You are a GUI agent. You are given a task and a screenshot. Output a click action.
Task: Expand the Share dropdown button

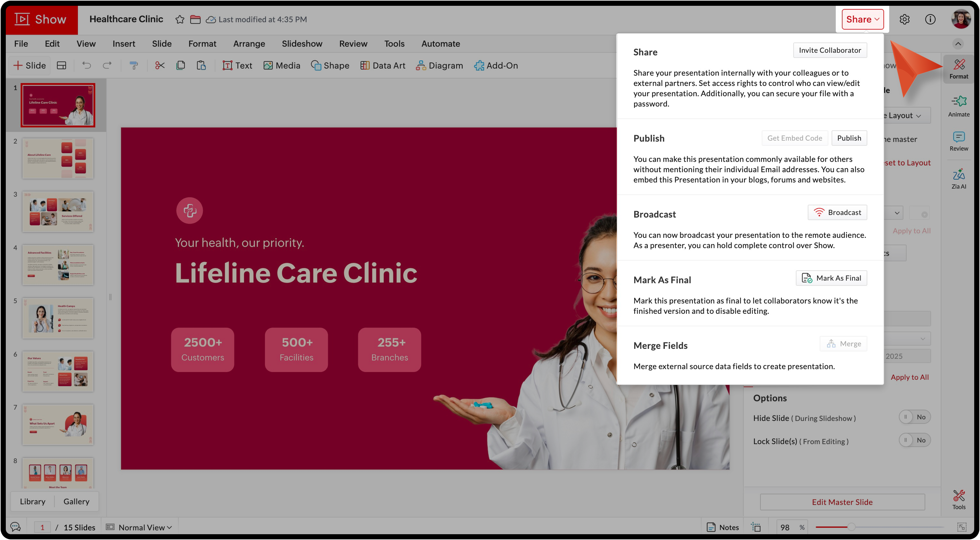pyautogui.click(x=862, y=19)
